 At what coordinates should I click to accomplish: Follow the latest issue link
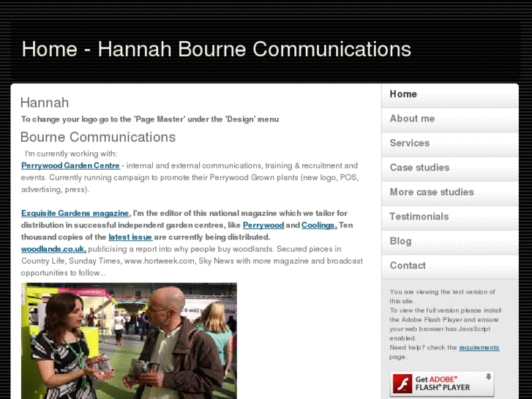pyautogui.click(x=130, y=237)
